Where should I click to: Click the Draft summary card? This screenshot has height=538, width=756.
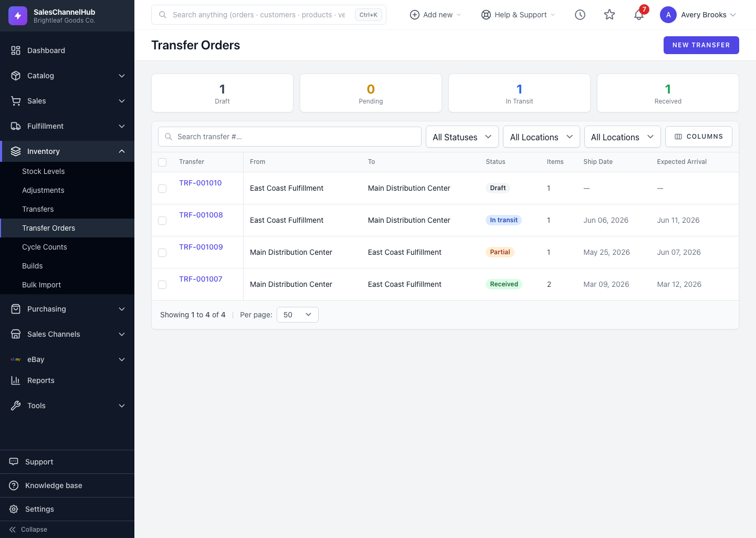tap(222, 93)
